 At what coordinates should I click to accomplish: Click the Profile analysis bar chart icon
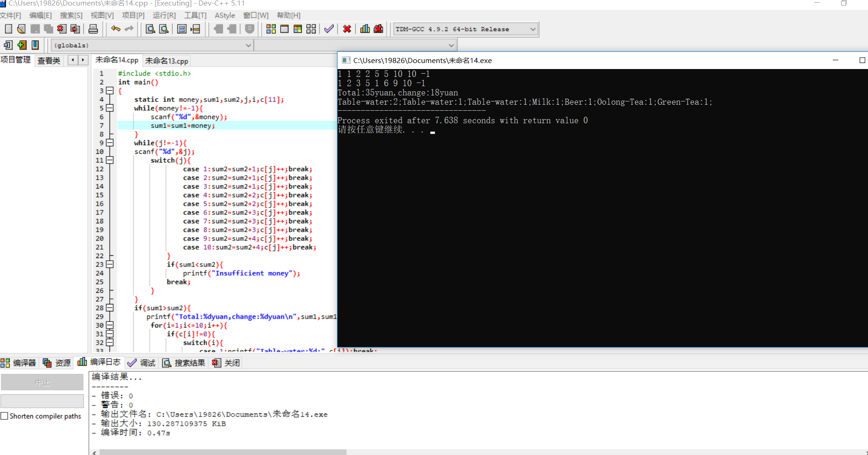365,29
